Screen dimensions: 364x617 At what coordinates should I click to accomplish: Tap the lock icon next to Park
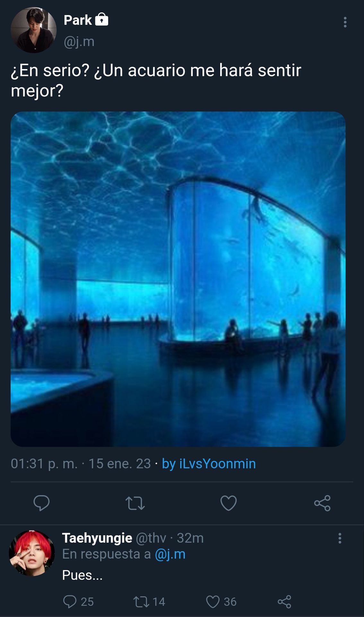[102, 19]
